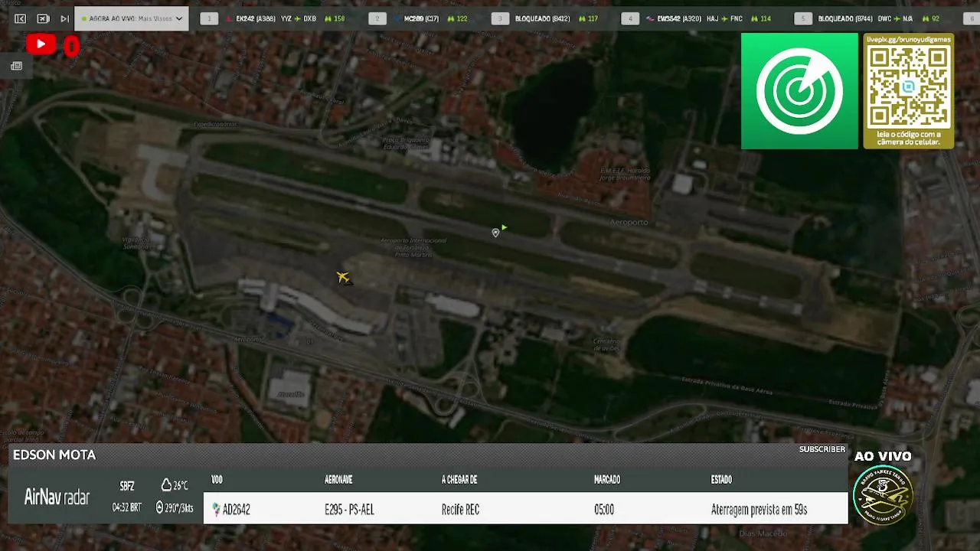Select rank 5 badge for BLOQUEADO (B744)
980x551 pixels.
pyautogui.click(x=803, y=18)
